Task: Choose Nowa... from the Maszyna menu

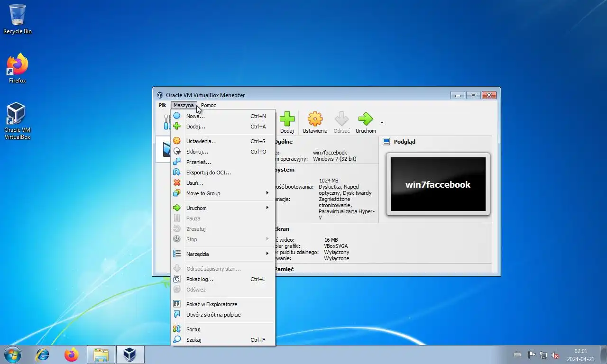Action: click(223, 116)
